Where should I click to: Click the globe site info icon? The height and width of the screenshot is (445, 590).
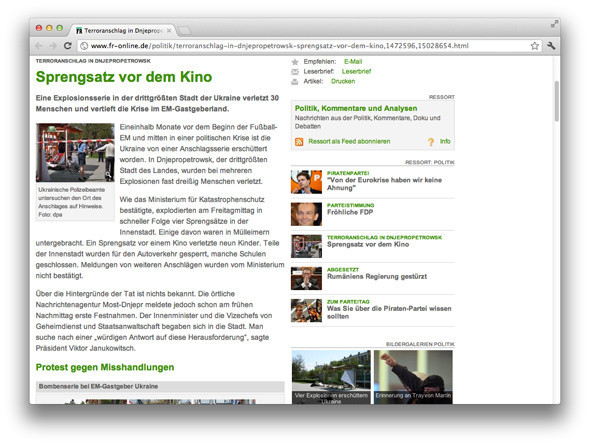point(84,46)
